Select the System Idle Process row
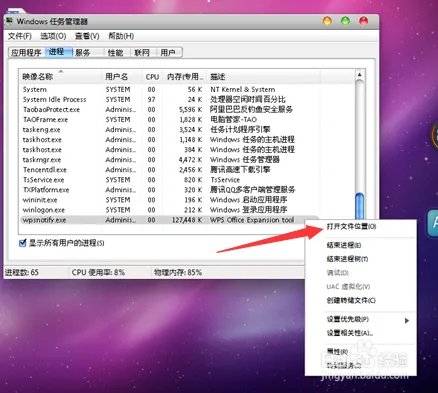This screenshot has width=438, height=393. click(170, 99)
